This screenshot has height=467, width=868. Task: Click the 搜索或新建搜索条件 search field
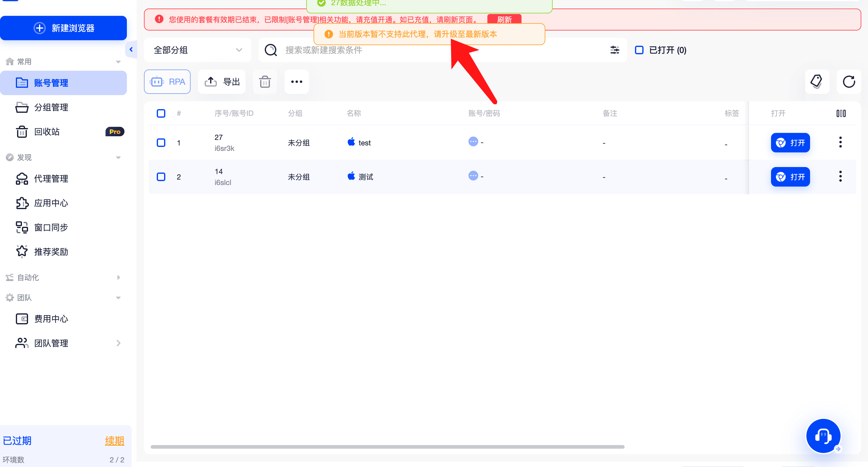443,50
